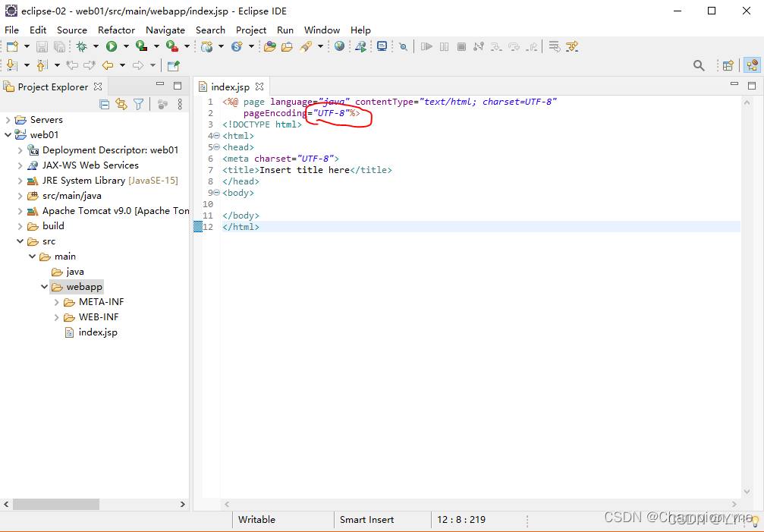Start debugging with the bug icon

click(x=81, y=46)
